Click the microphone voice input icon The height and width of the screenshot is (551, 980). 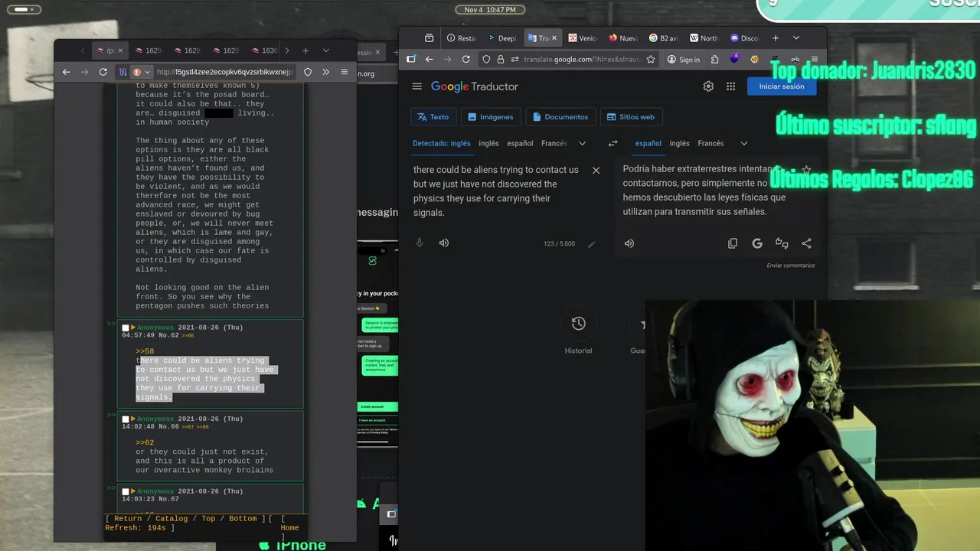point(420,243)
